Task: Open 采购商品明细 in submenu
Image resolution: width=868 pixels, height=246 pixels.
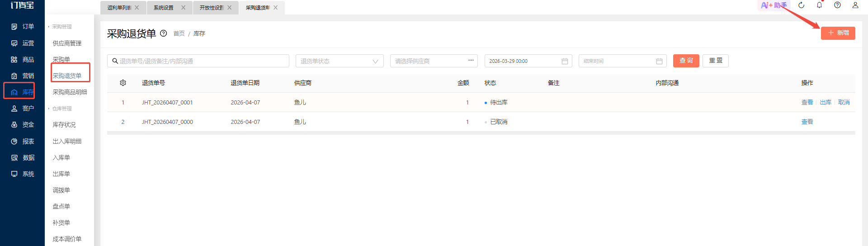Action: pyautogui.click(x=70, y=92)
